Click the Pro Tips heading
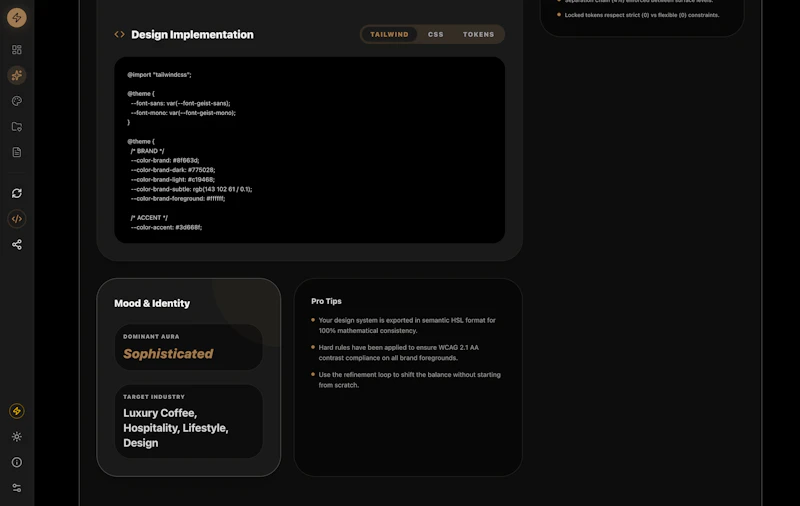Image resolution: width=800 pixels, height=506 pixels. pyautogui.click(x=326, y=301)
